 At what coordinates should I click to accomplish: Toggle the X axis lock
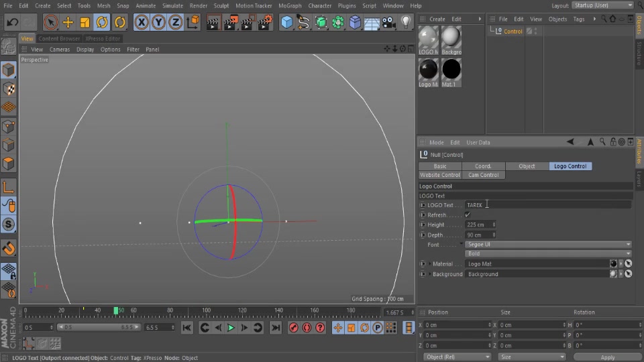coord(142,22)
